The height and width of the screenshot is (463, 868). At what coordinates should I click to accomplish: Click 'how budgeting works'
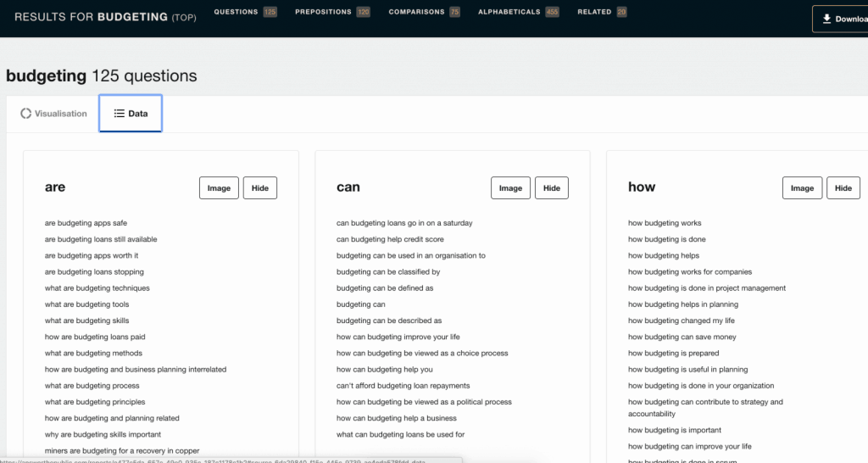(x=665, y=223)
